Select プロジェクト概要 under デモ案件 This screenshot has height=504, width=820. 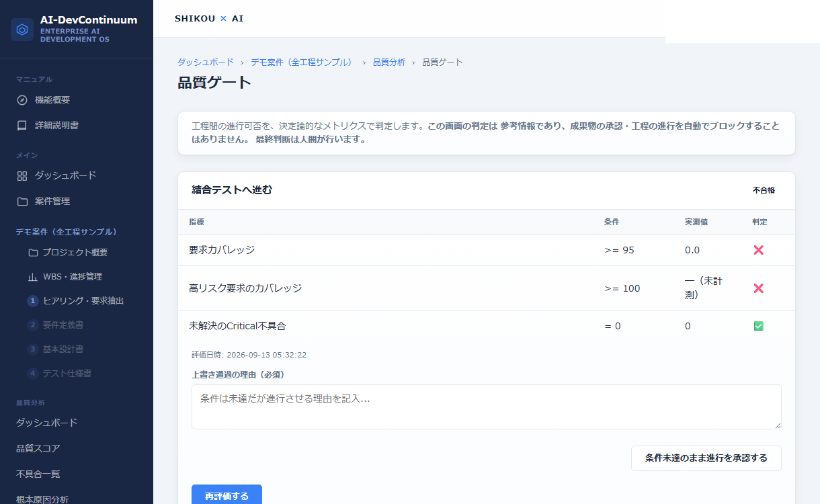tap(77, 253)
